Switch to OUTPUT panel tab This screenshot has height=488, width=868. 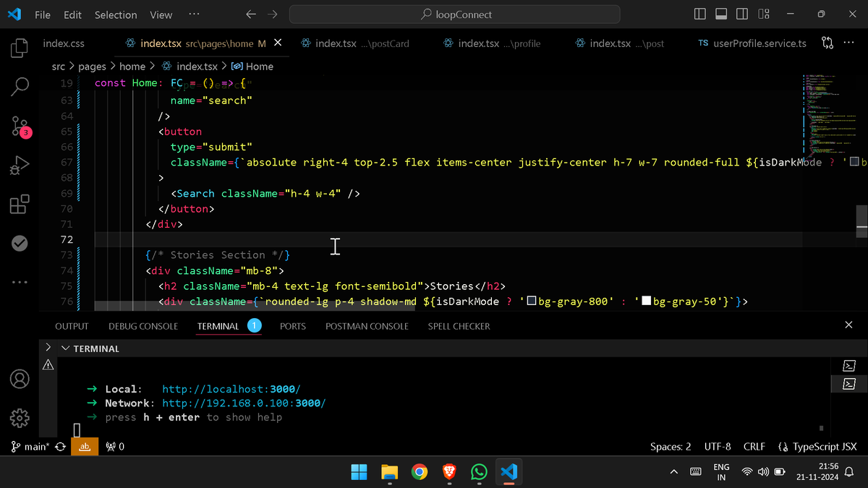72,326
